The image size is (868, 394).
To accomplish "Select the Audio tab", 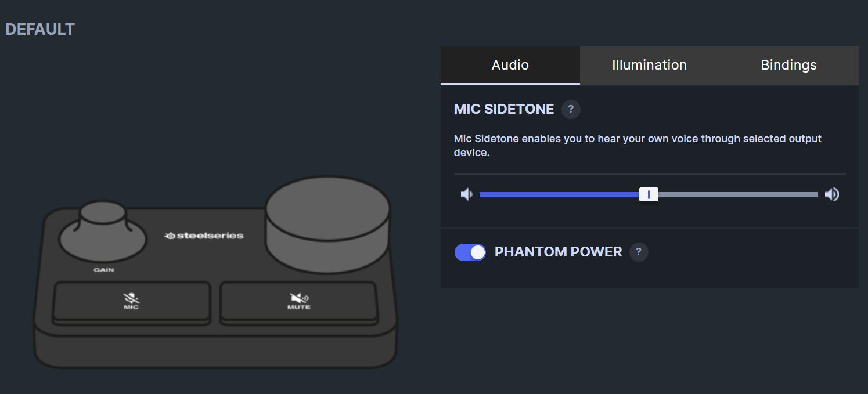I will (x=510, y=65).
